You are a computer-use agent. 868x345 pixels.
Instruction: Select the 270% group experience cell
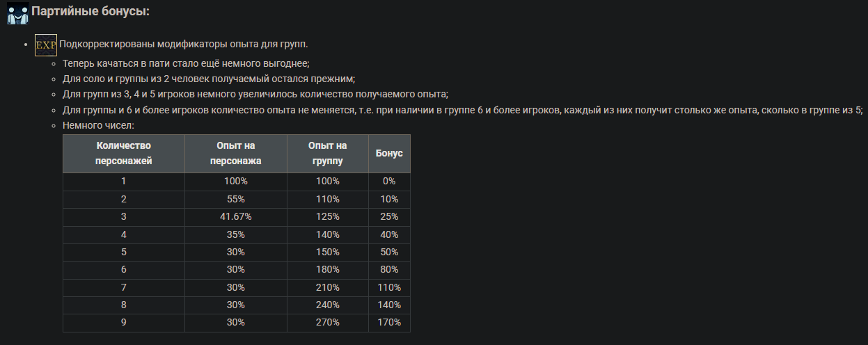point(328,323)
